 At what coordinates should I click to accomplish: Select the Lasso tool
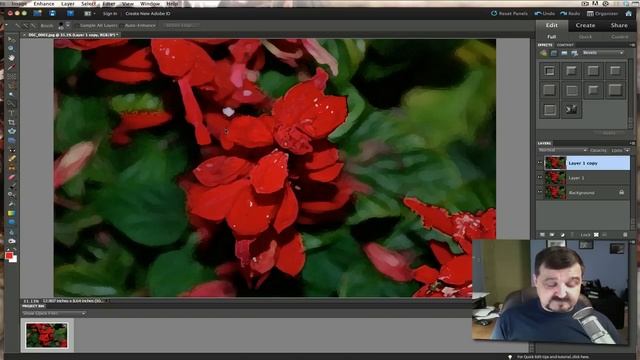click(x=11, y=85)
